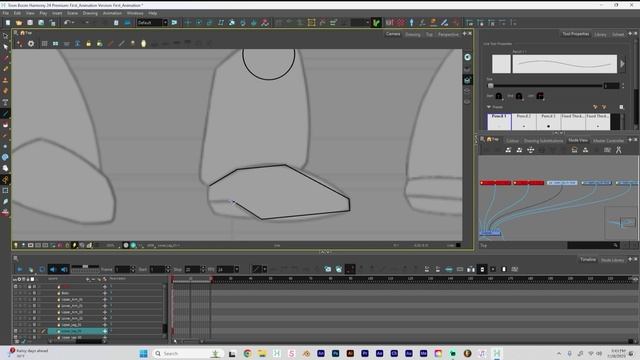The image size is (640, 360).
Task: Click the gear settings icon in Camera view
Action: click(x=31, y=44)
